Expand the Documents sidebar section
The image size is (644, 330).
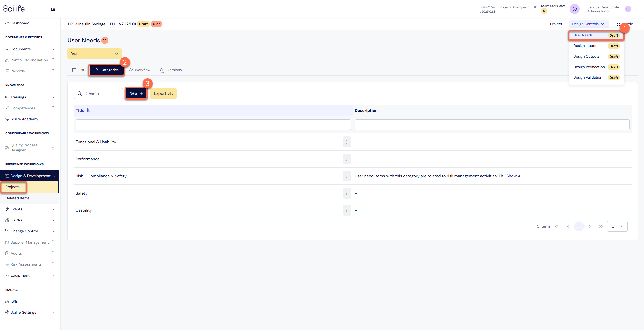[x=30, y=49]
